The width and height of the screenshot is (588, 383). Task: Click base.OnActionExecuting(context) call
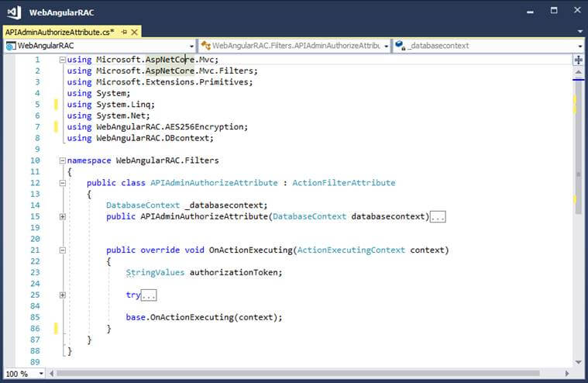coord(204,317)
